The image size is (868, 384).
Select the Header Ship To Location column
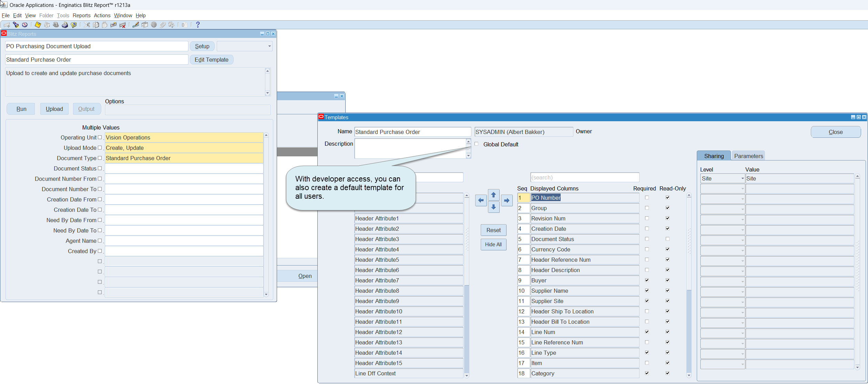585,311
